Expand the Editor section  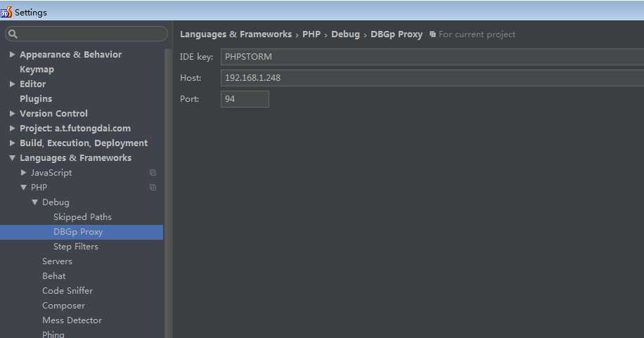pos(13,84)
